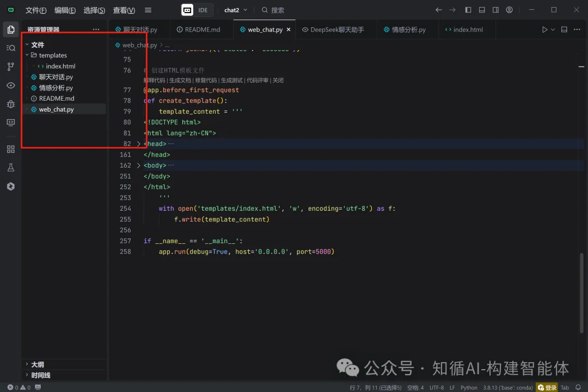Open the chat2 project dropdown
Screen dimensions: 588x392
pyautogui.click(x=236, y=10)
